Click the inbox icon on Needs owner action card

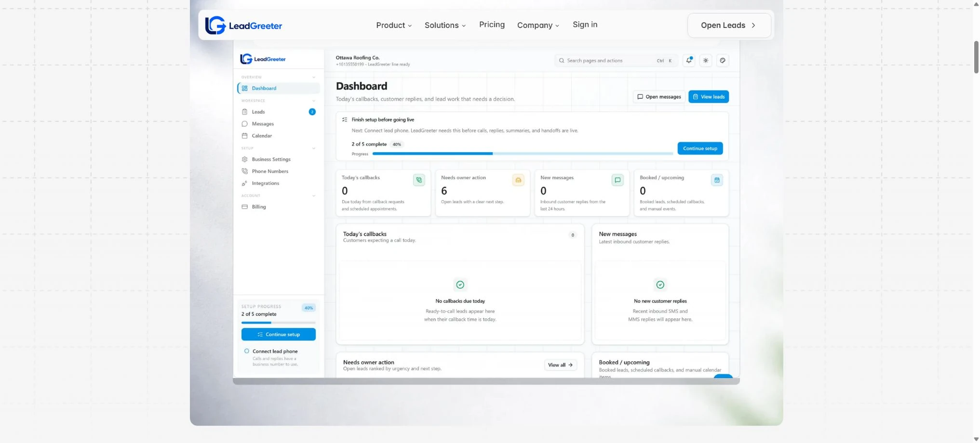point(518,180)
